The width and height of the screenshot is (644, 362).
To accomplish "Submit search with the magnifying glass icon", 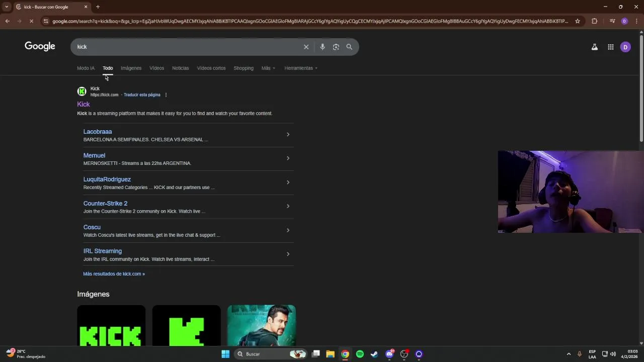I will point(349,47).
